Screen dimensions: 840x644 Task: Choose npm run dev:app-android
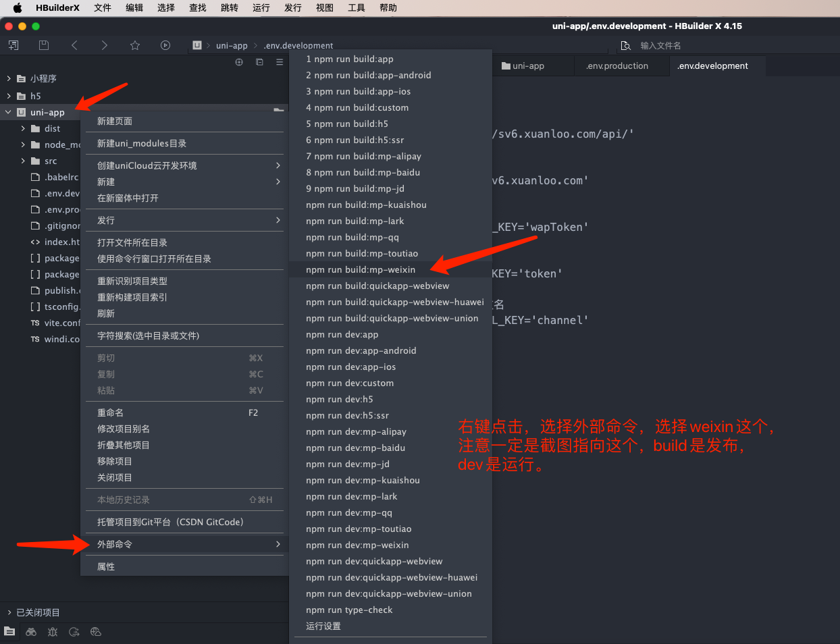[x=390, y=350]
